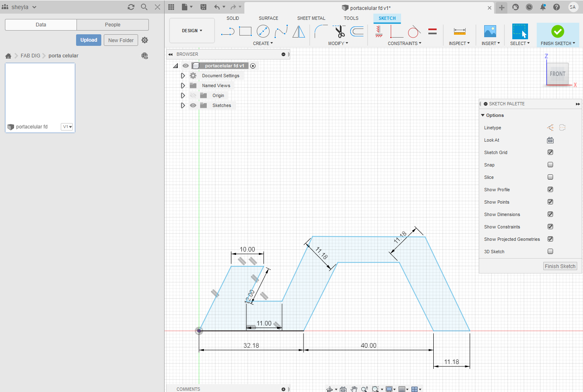Enable the Snap checkbox

click(550, 165)
